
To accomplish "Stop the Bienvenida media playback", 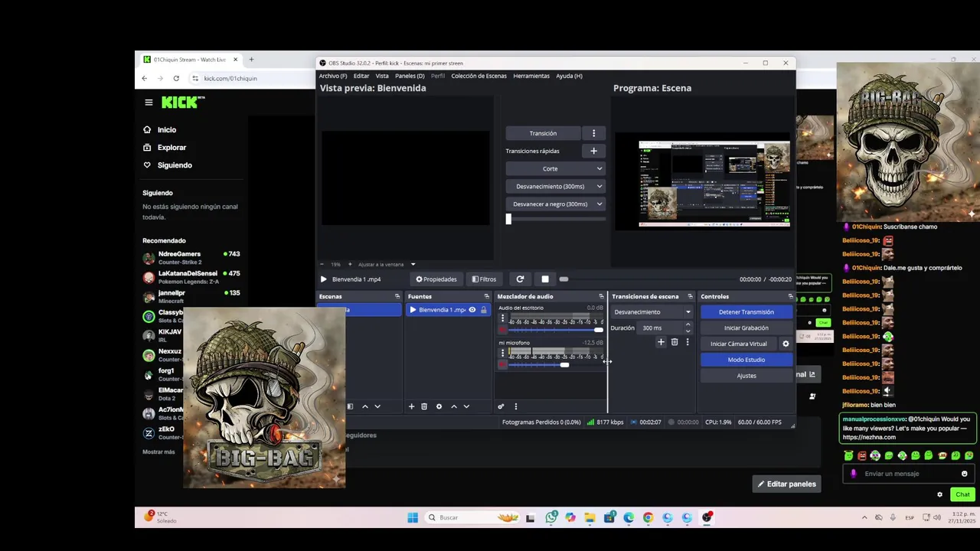I will [544, 279].
